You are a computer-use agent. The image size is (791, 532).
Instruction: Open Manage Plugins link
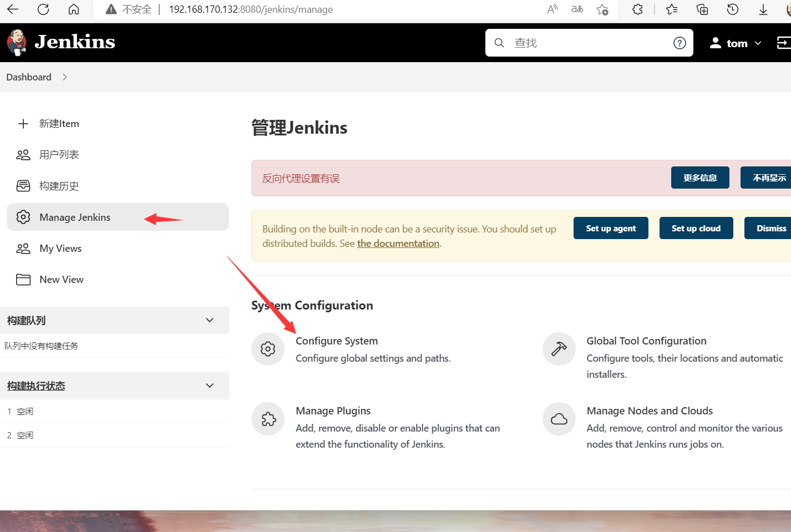point(333,411)
